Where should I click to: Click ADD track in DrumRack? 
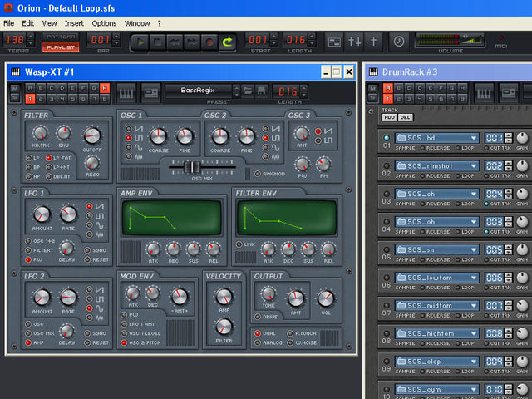pos(389,117)
